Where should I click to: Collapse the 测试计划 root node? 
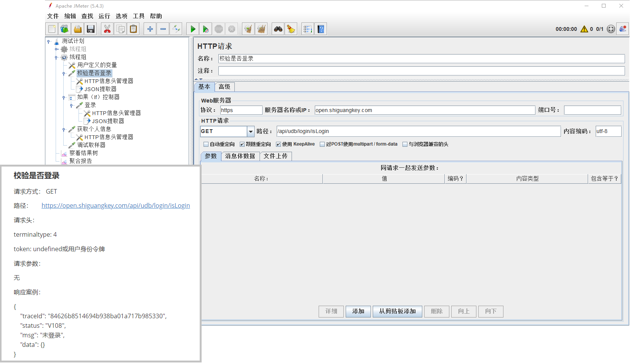(x=48, y=41)
